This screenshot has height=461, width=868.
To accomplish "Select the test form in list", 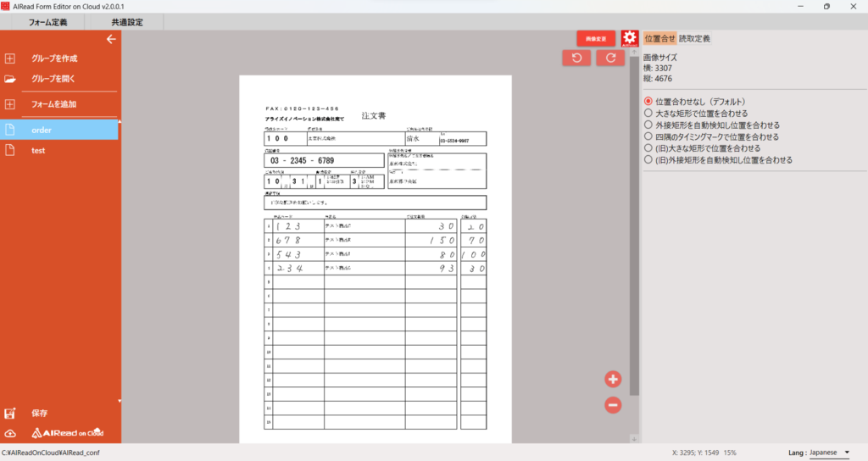I will [38, 150].
